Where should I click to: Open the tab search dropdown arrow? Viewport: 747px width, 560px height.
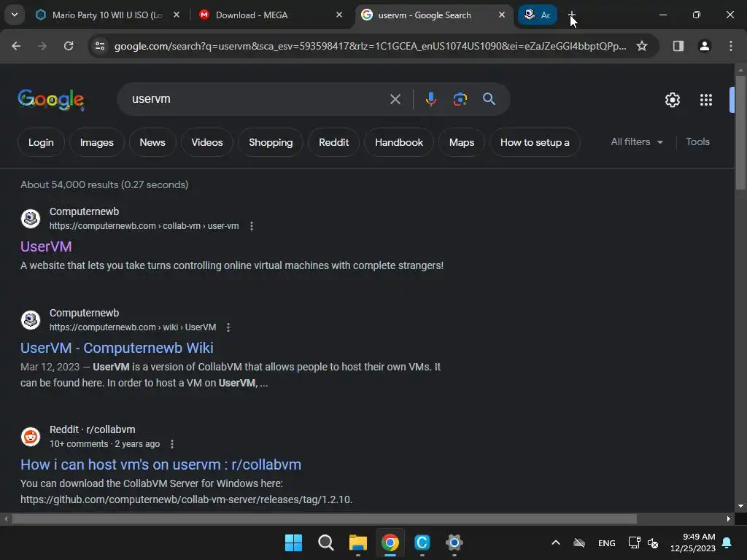15,15
